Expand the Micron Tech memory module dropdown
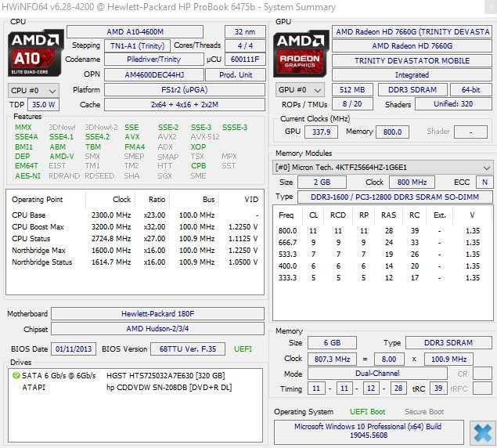Image resolution: width=497 pixels, height=448 pixels. [x=383, y=167]
